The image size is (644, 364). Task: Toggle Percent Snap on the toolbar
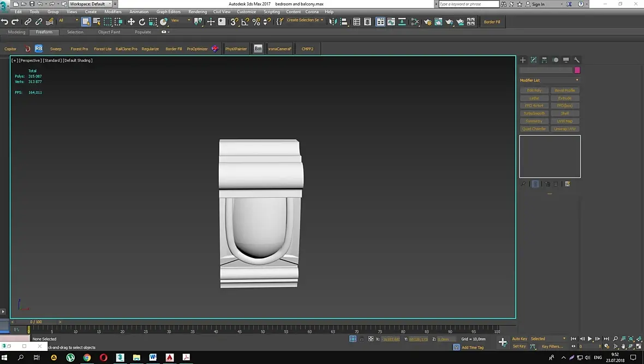pos(256,22)
